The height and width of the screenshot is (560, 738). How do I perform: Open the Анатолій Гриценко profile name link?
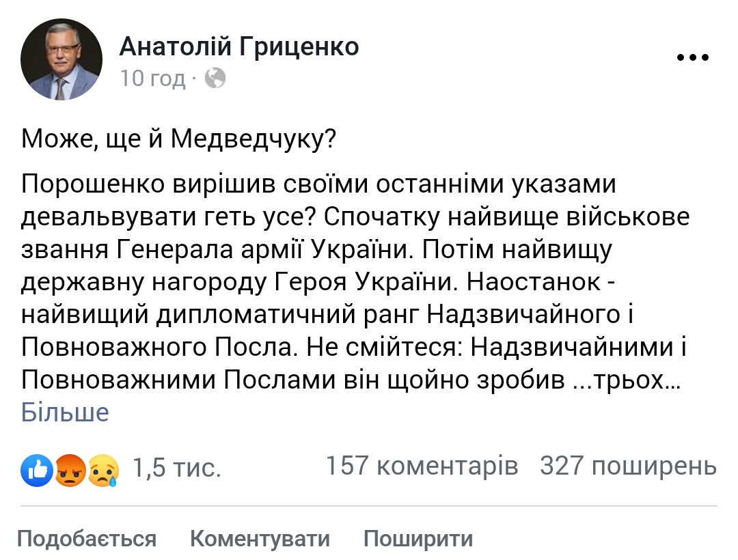pos(239,46)
